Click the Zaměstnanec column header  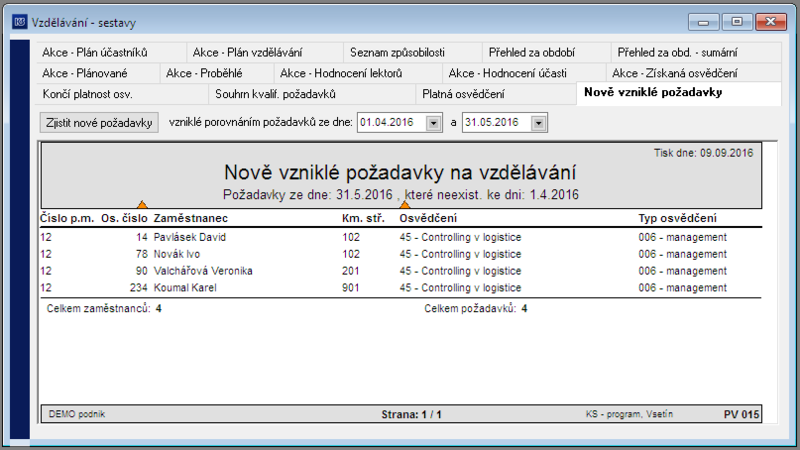(x=191, y=218)
